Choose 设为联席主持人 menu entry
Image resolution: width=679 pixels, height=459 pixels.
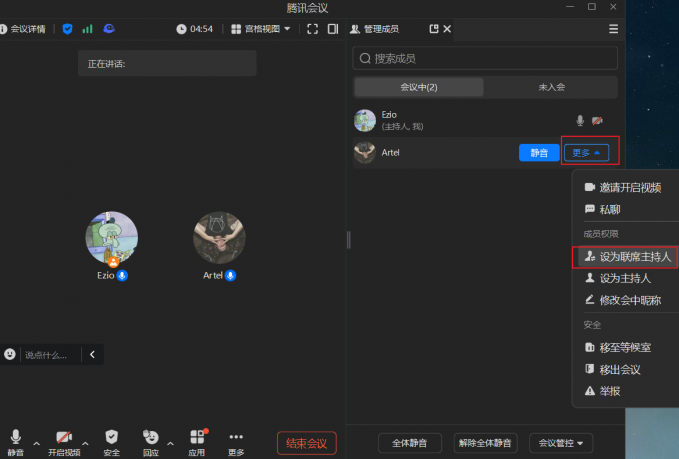(x=625, y=257)
